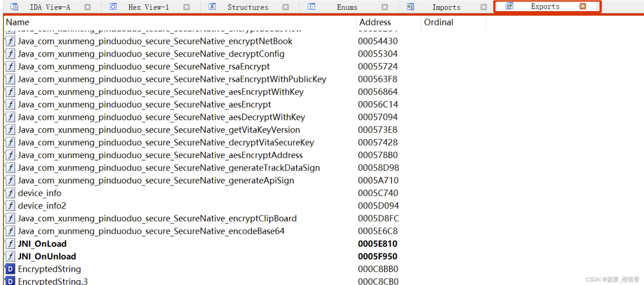Close the Hex View-1 tab
Image resolution: width=644 pixels, height=285 pixels.
(187, 7)
